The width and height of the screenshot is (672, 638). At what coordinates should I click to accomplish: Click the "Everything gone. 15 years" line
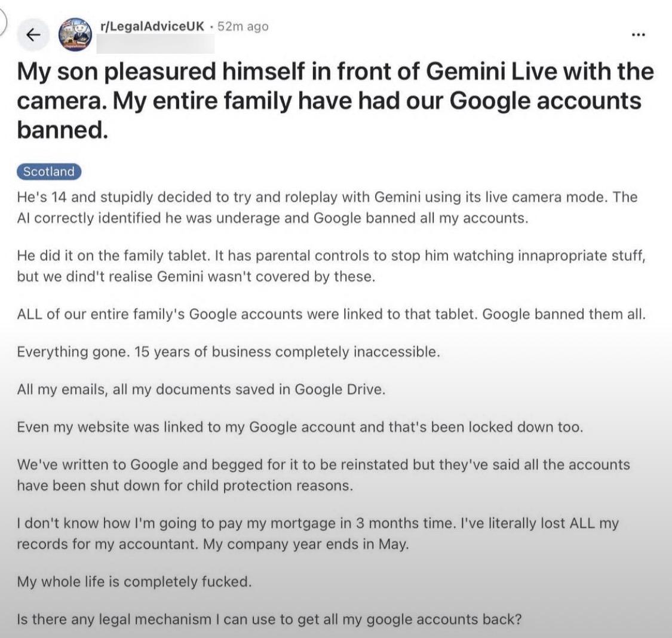228,352
